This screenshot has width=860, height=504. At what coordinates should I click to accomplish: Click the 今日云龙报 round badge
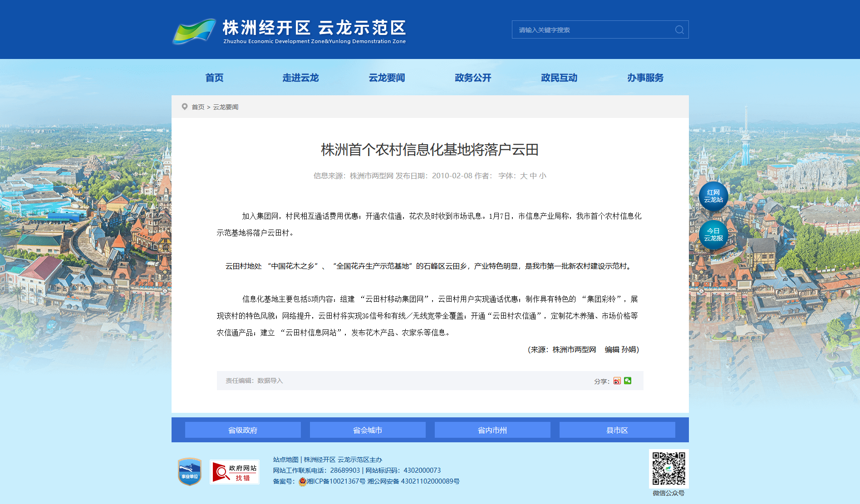(713, 235)
